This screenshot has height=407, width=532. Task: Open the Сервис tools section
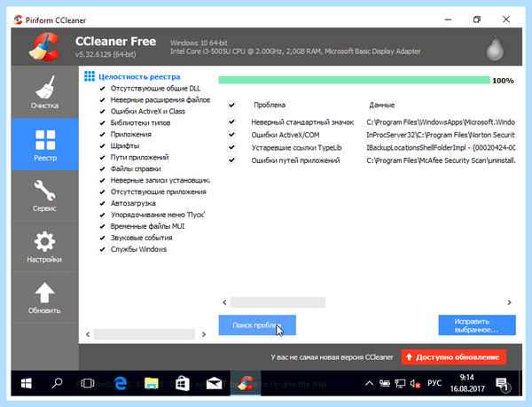tap(45, 195)
